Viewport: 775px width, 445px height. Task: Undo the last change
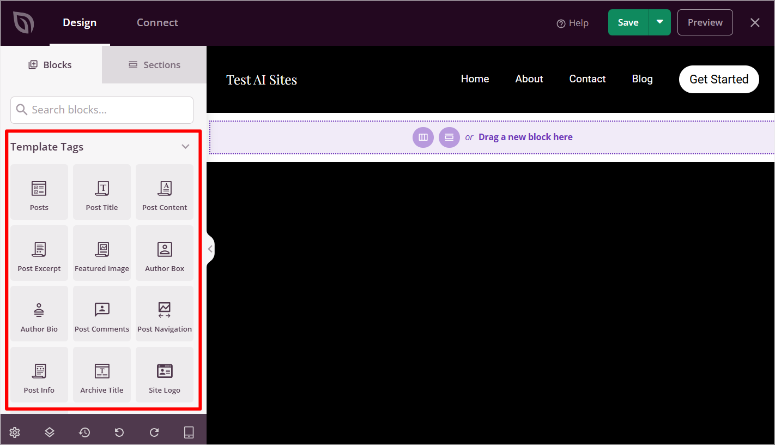119,432
